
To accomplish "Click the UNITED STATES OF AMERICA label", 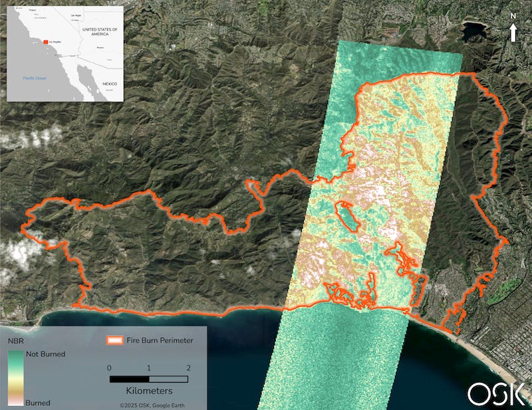I will coord(100,32).
